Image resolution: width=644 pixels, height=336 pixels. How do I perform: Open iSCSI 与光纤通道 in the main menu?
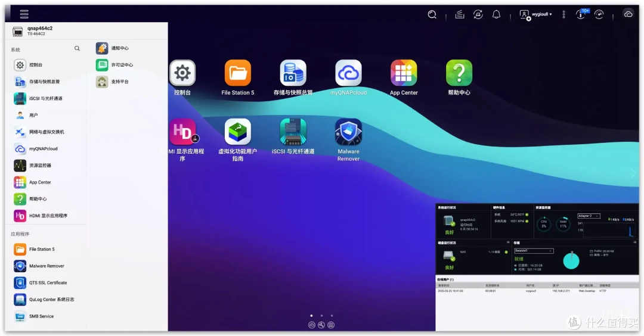(x=38, y=98)
